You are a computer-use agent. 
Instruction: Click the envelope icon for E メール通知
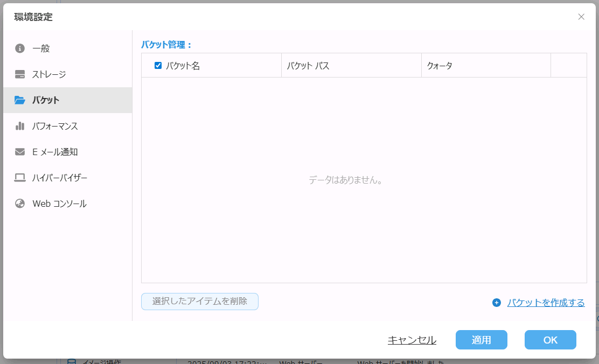pos(20,152)
